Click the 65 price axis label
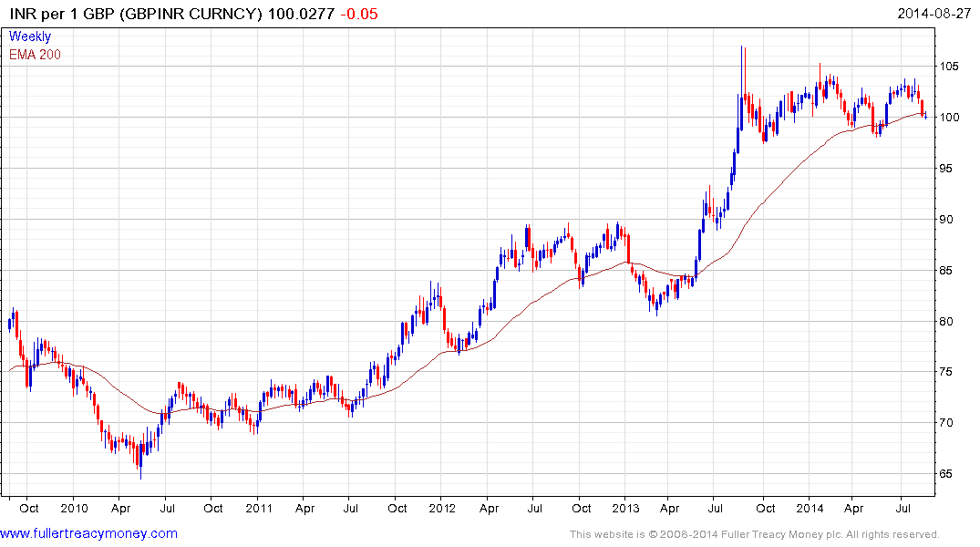The height and width of the screenshot is (547, 980). pos(945,474)
